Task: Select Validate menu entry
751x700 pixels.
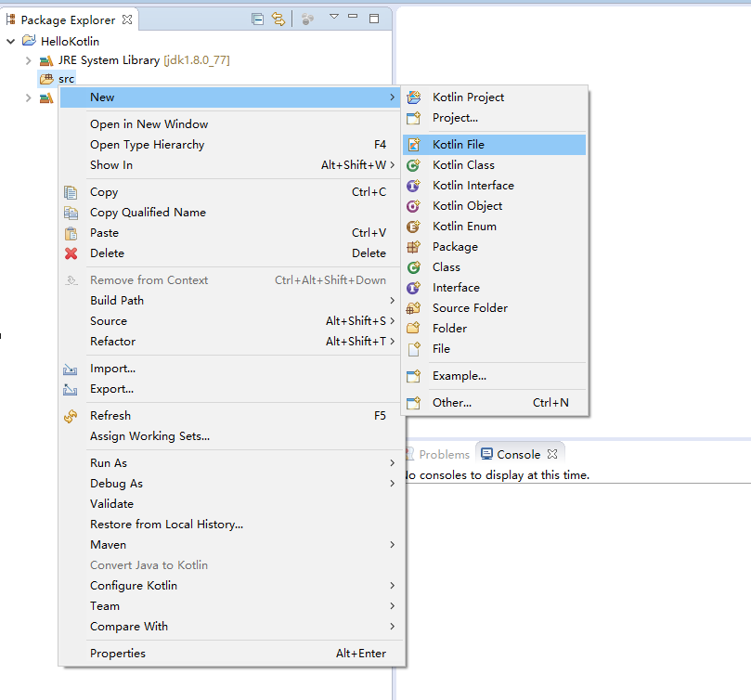Action: point(230,503)
